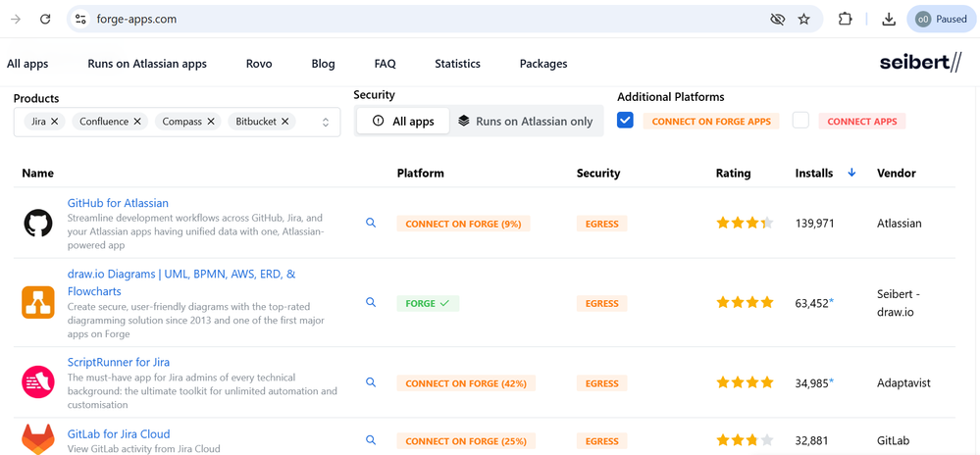Open the FAQ navigation item

pos(385,64)
